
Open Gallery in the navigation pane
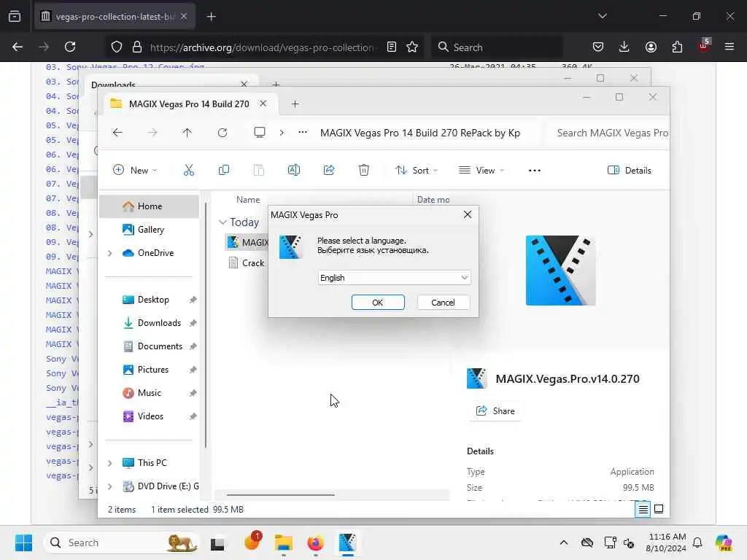[150, 230]
